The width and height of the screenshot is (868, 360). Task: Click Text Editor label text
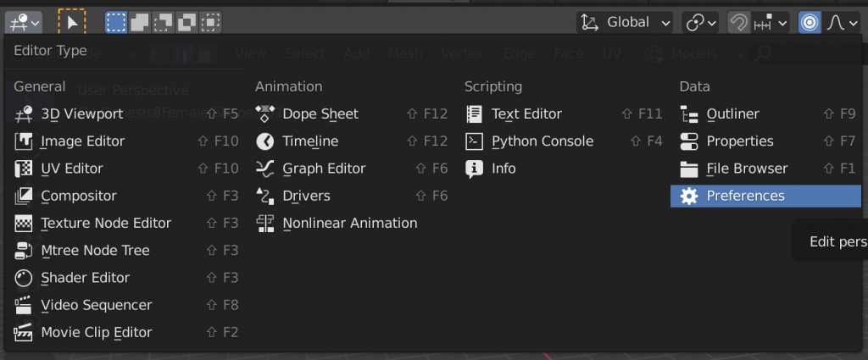point(526,114)
